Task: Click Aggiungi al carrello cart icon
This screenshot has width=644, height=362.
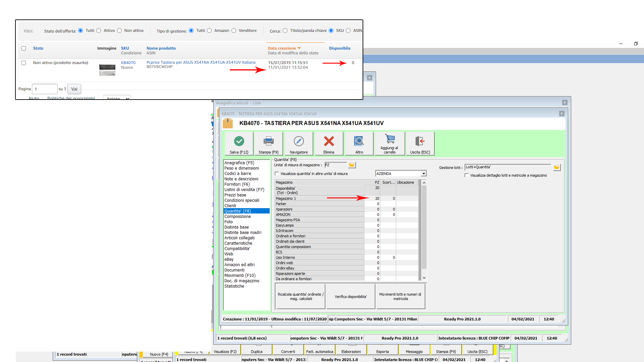Action: tap(389, 143)
